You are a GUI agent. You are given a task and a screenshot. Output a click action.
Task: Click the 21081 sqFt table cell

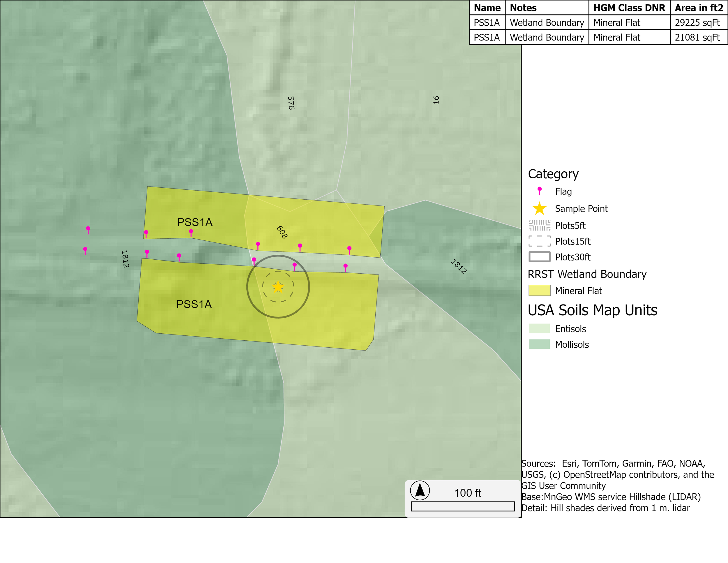697,37
